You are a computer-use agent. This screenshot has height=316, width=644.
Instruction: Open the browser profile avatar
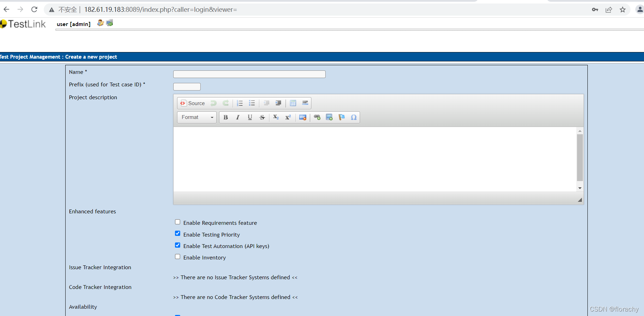tap(640, 9)
